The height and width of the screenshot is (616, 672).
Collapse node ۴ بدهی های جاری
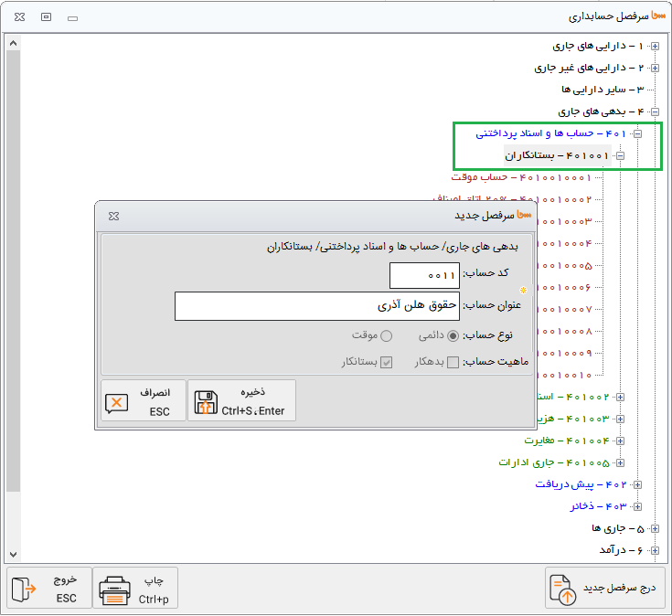655,112
